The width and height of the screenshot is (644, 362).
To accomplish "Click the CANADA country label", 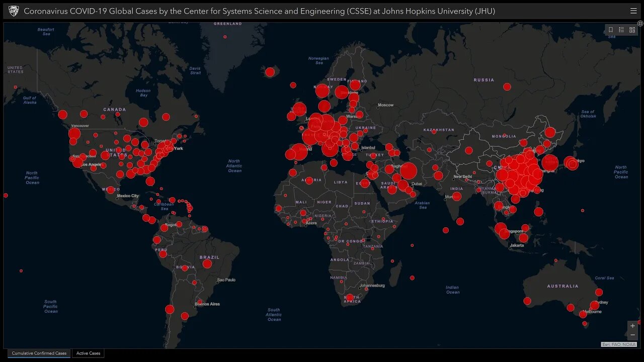I will (115, 109).
